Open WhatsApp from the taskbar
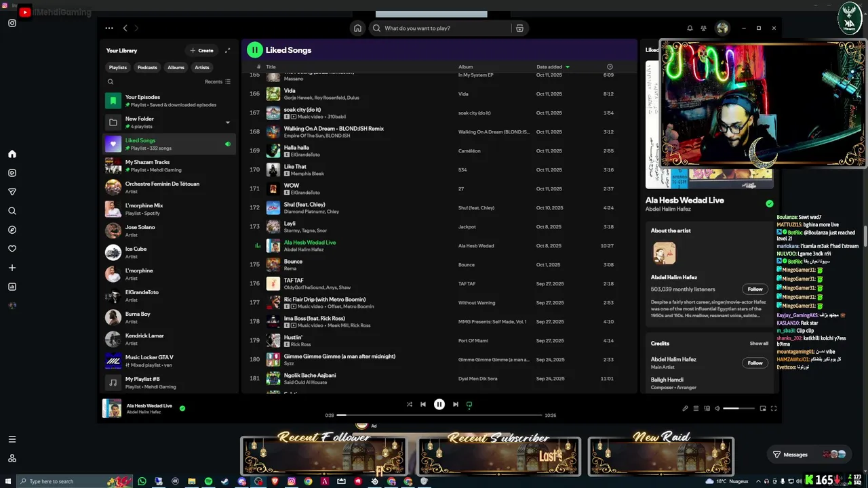Image resolution: width=868 pixels, height=488 pixels. 142,481
